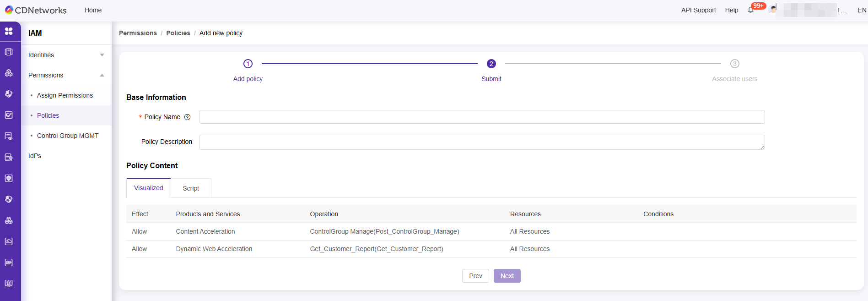Image resolution: width=868 pixels, height=301 pixels.
Task: Click the cloud icon in the sidebar
Action: point(9,241)
